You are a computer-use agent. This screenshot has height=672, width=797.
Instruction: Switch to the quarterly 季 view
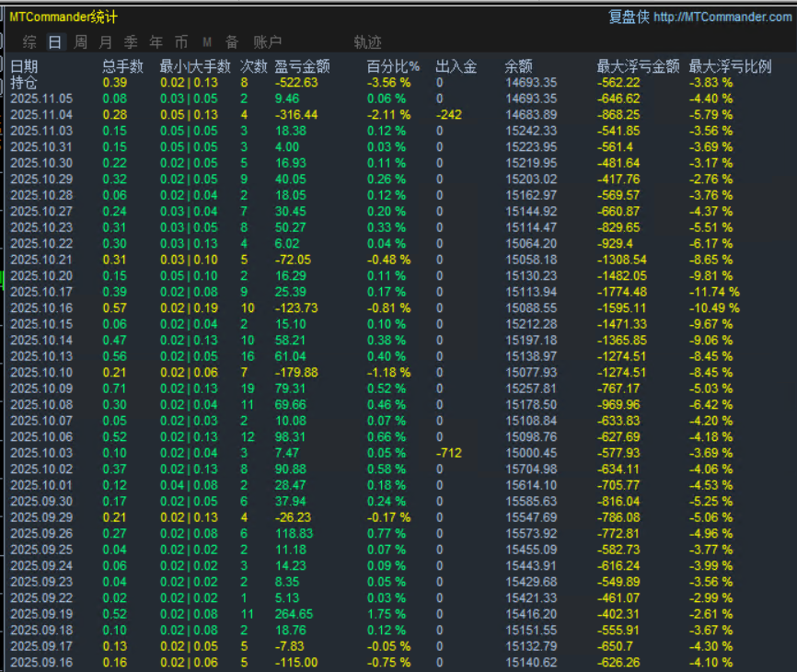tap(130, 41)
